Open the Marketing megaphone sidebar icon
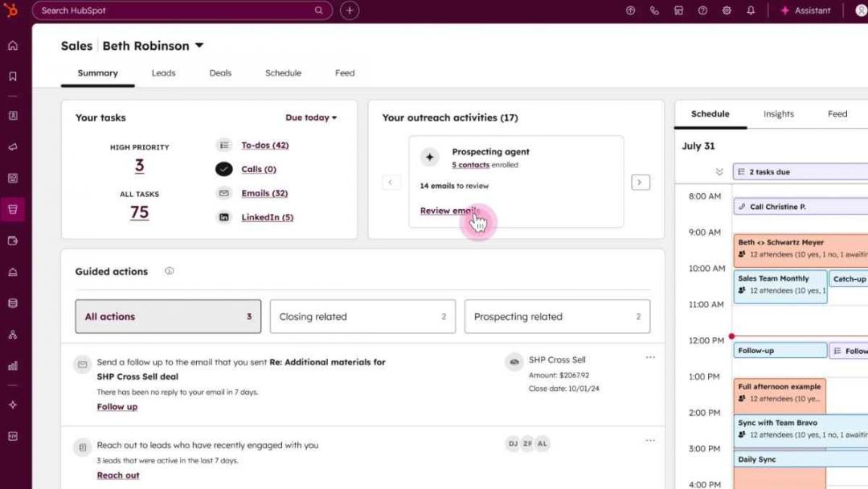 [13, 146]
